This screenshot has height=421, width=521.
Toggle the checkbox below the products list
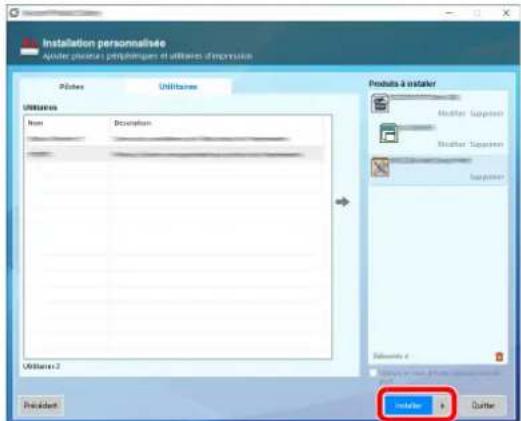(x=373, y=373)
